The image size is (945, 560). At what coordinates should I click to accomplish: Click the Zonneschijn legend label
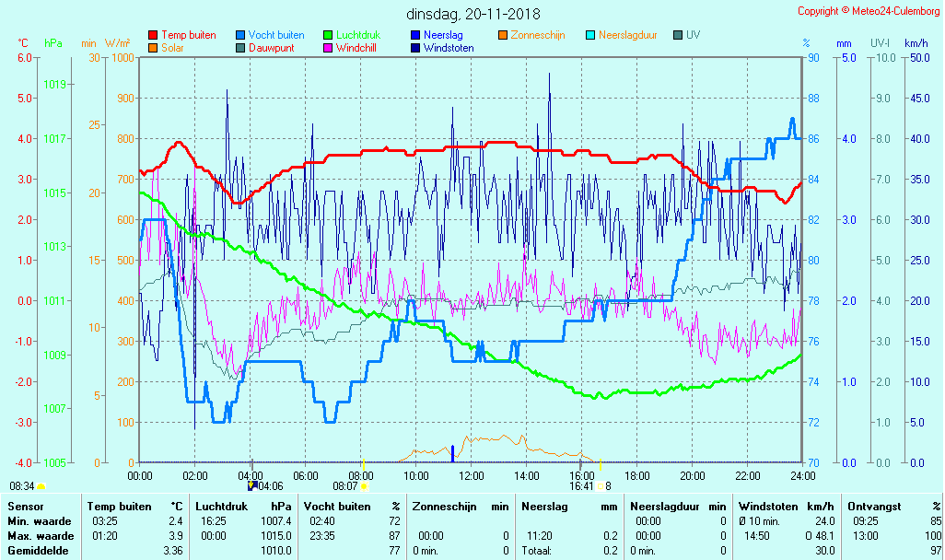538,35
